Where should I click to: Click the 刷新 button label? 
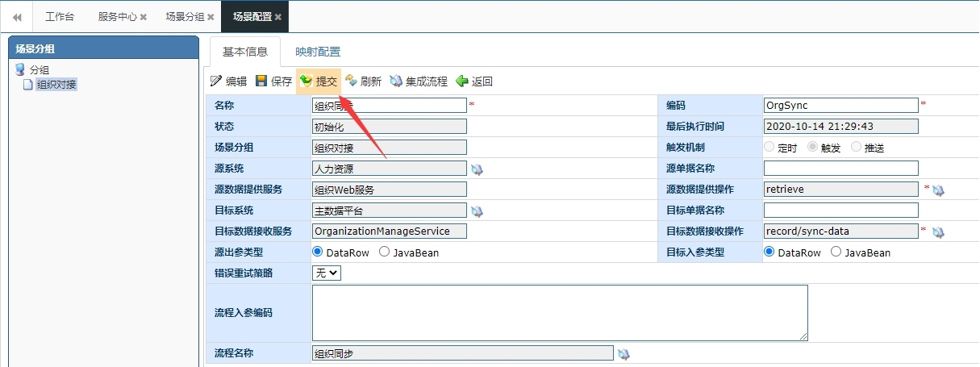(371, 81)
